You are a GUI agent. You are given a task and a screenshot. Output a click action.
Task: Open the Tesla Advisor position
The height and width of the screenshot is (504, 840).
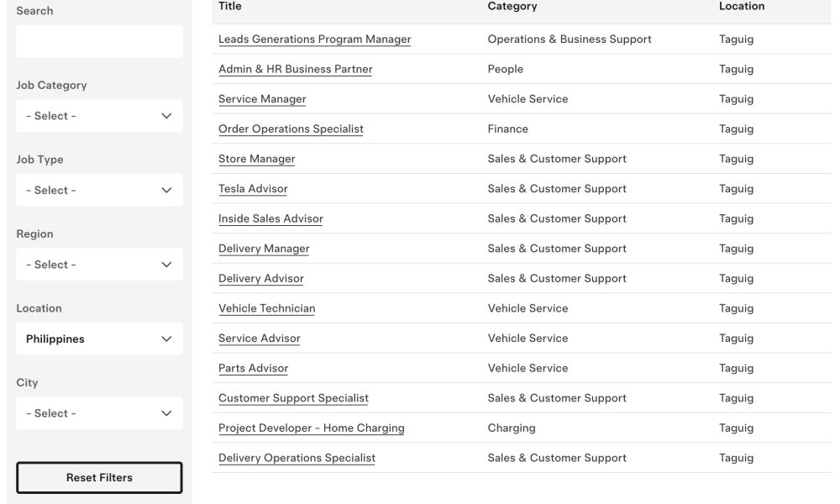[x=253, y=189]
